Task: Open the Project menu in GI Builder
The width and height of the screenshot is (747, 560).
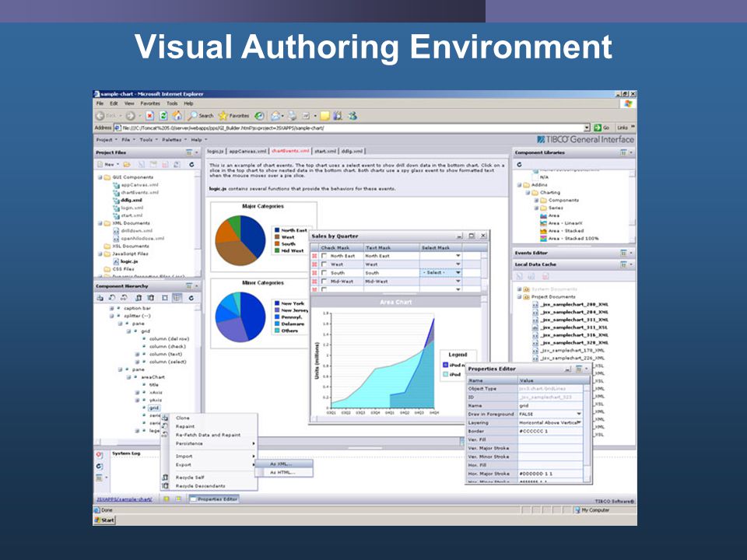Action: click(107, 139)
